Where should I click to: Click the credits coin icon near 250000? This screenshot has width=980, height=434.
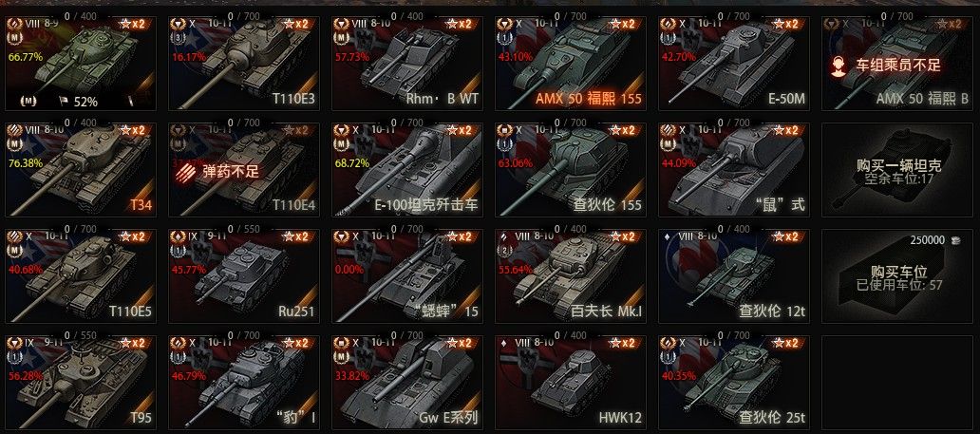[x=954, y=240]
